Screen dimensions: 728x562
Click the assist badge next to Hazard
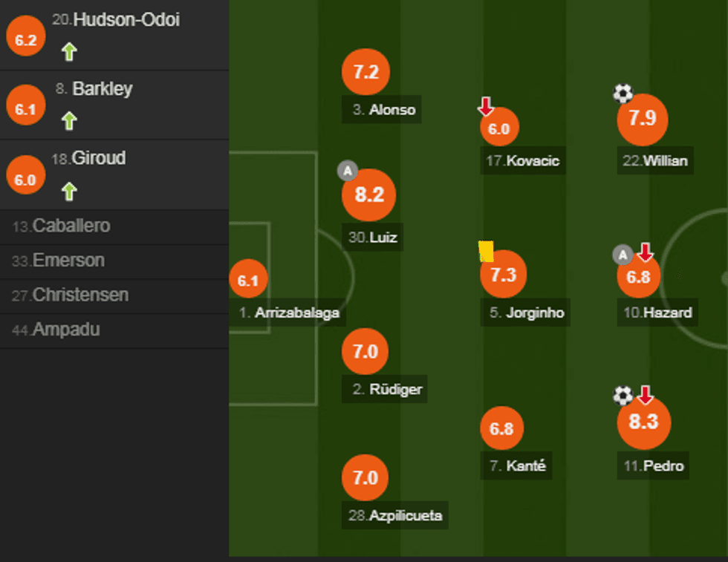coord(623,255)
